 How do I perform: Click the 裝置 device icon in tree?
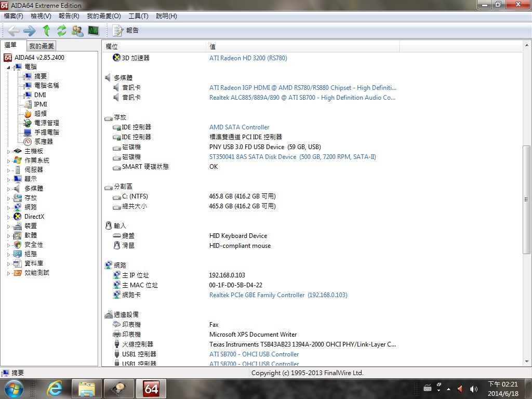click(x=18, y=226)
